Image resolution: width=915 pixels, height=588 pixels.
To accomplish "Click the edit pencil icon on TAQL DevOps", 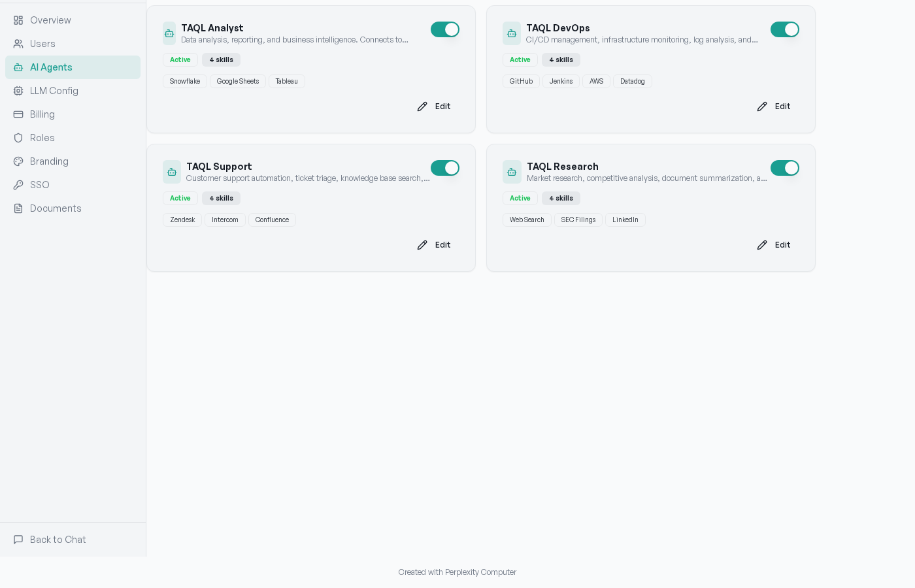I will 762,106.
